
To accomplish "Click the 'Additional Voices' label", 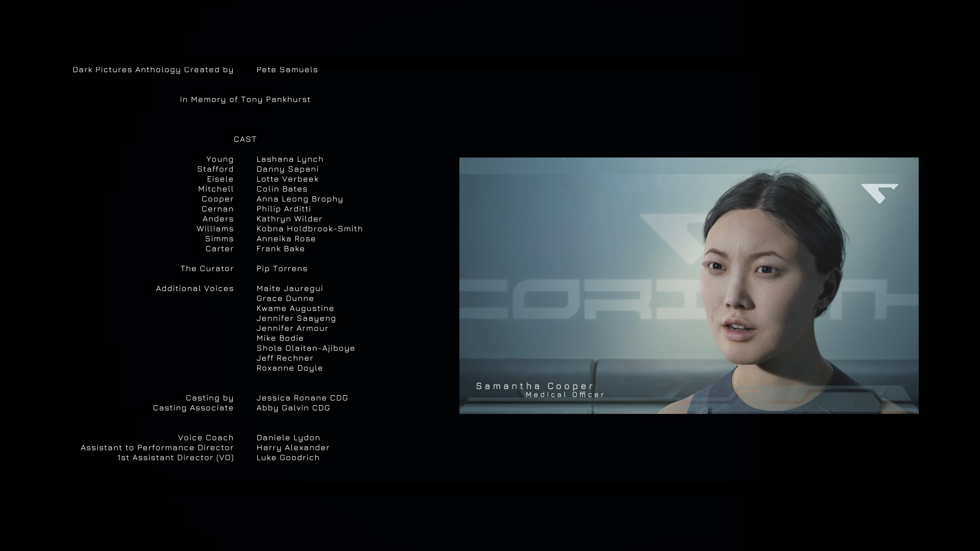I will pos(195,289).
